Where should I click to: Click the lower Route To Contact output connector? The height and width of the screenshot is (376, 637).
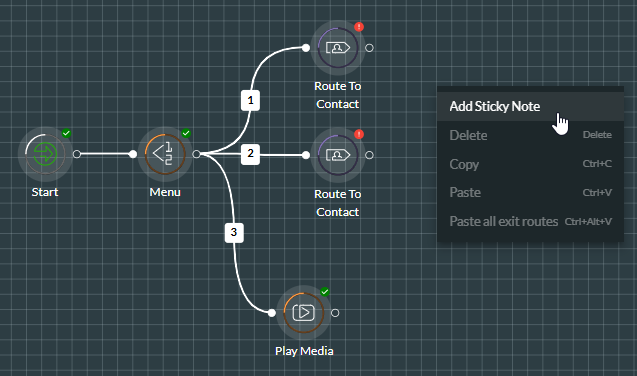[x=369, y=155]
